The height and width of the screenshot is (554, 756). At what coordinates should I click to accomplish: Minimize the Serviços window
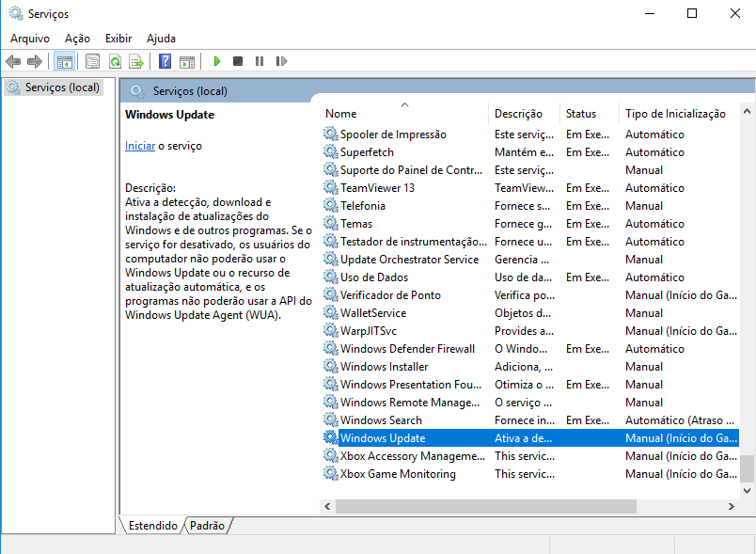(x=650, y=13)
